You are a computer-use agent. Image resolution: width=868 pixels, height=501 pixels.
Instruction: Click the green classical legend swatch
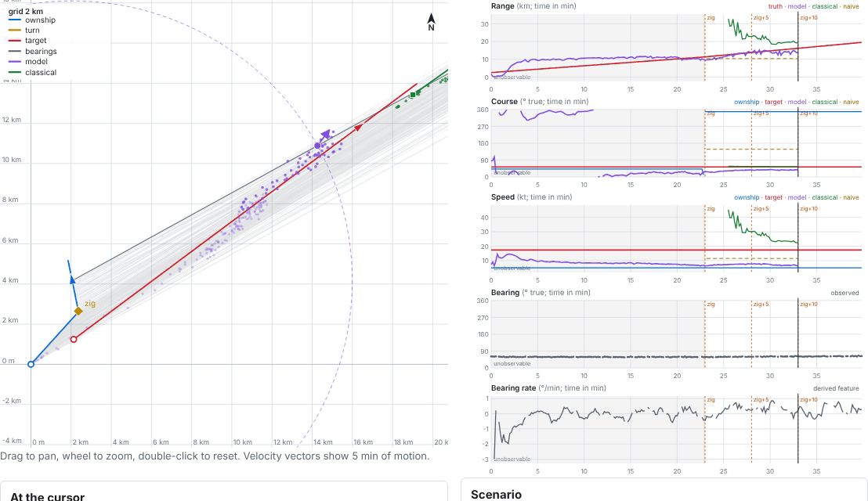[x=15, y=73]
